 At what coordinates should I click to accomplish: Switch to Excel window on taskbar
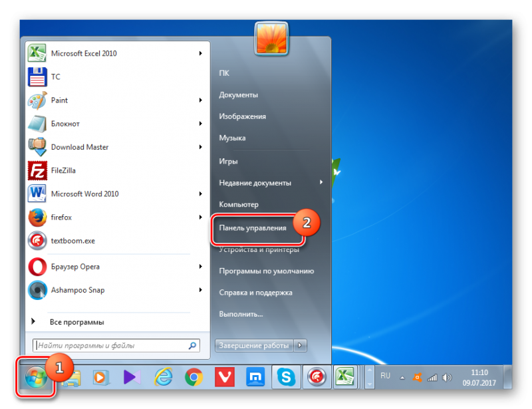coord(345,378)
